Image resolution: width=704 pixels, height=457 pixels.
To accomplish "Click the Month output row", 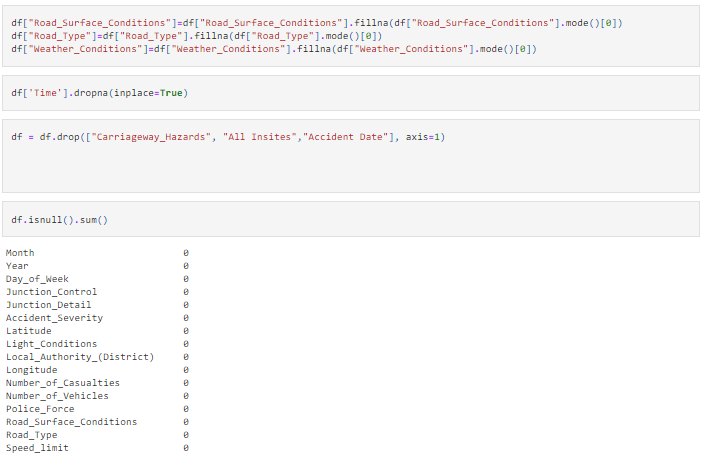I will (97, 253).
